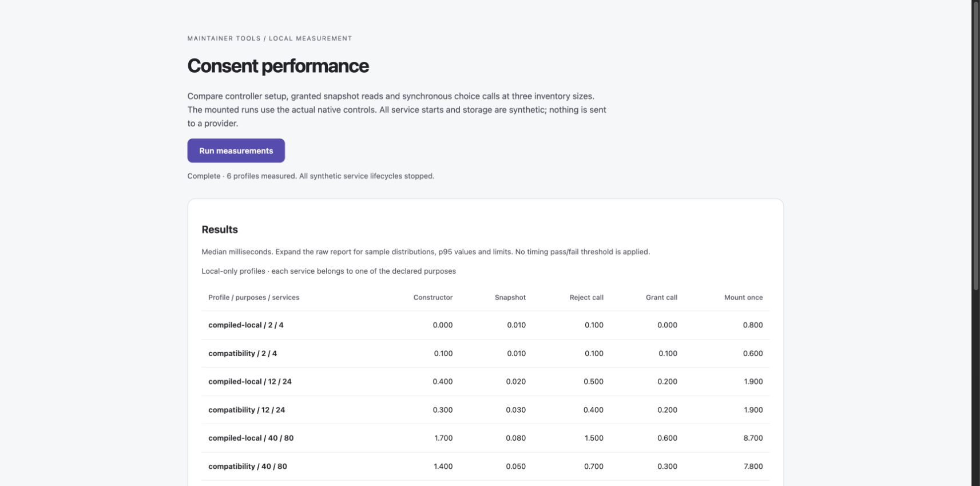Click Mount once value 7.800
Screen dimensions: 980x486
tap(753, 467)
